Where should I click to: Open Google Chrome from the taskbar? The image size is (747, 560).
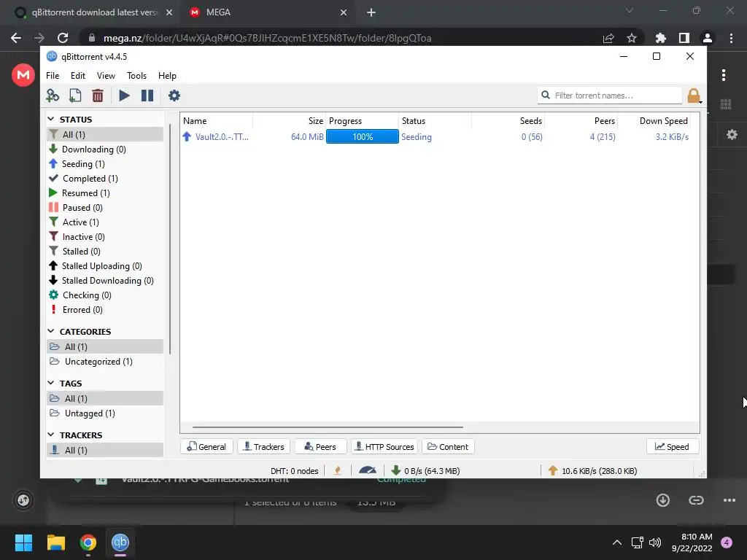pyautogui.click(x=88, y=542)
